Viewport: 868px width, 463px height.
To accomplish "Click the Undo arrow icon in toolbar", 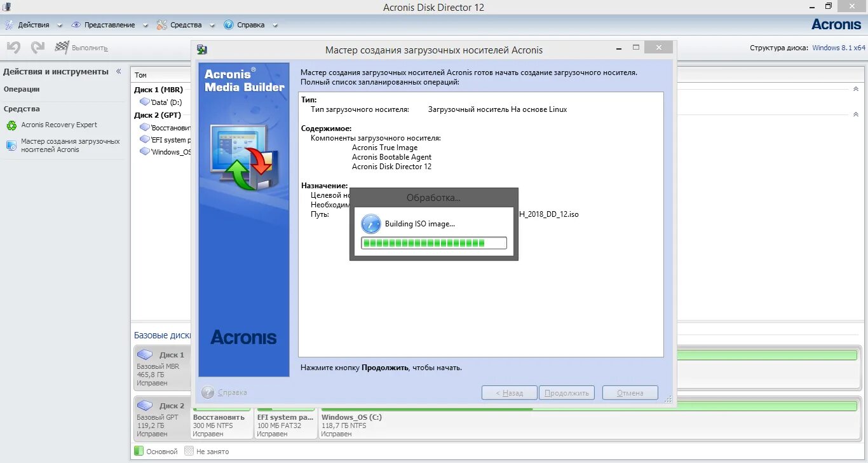I will point(13,48).
